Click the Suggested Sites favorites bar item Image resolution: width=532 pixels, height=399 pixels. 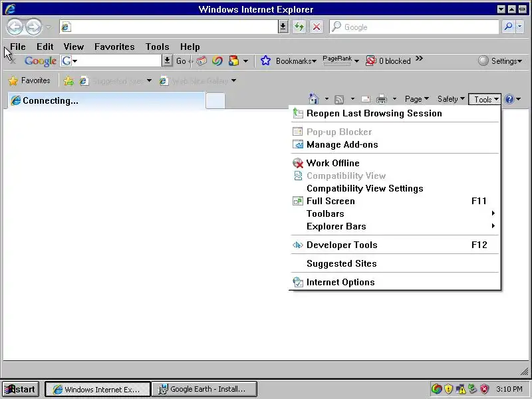pos(115,80)
